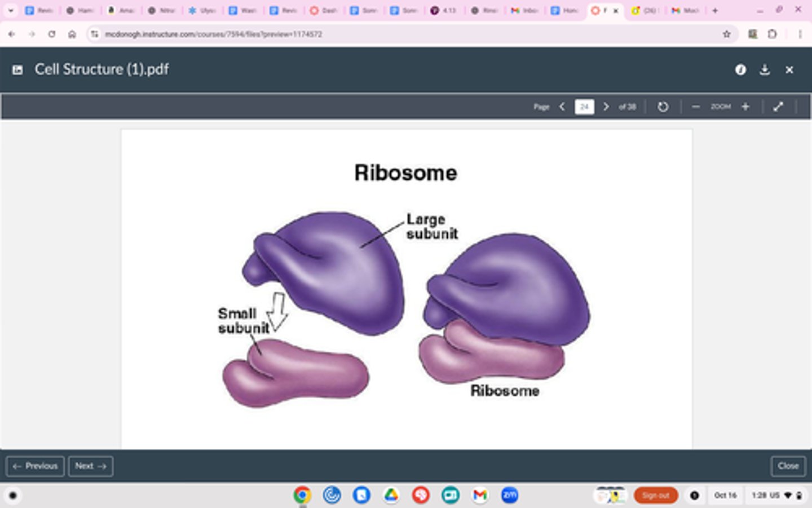Image resolution: width=812 pixels, height=508 pixels.
Task: Open Google Drive from the shelf
Action: coord(391,495)
